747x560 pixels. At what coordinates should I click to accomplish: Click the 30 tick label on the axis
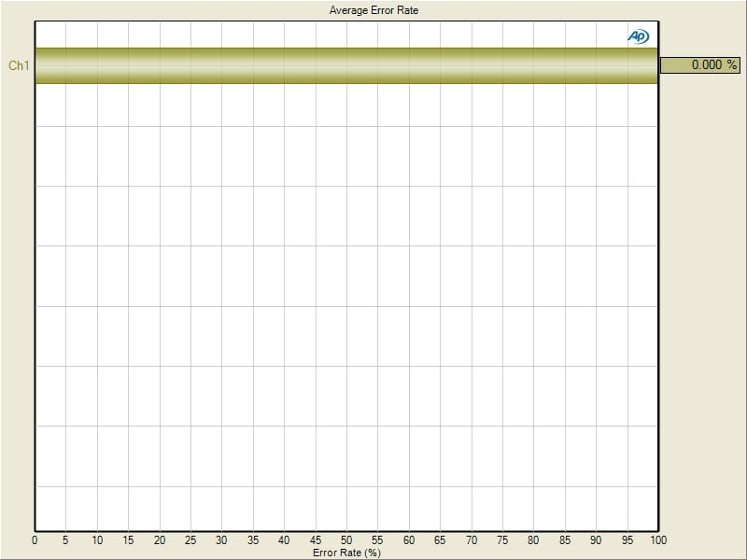[x=222, y=539]
